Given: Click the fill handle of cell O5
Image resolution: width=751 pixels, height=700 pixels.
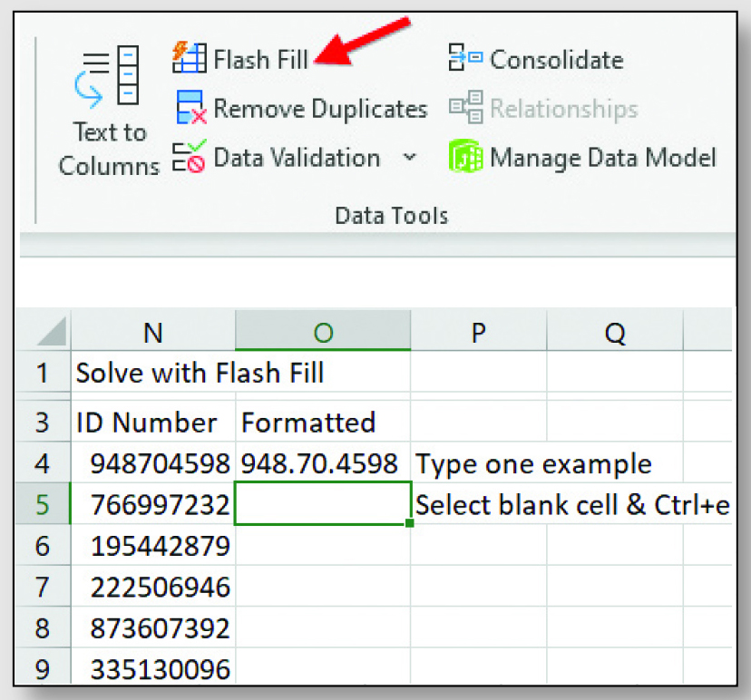Looking at the screenshot, I should (409, 523).
